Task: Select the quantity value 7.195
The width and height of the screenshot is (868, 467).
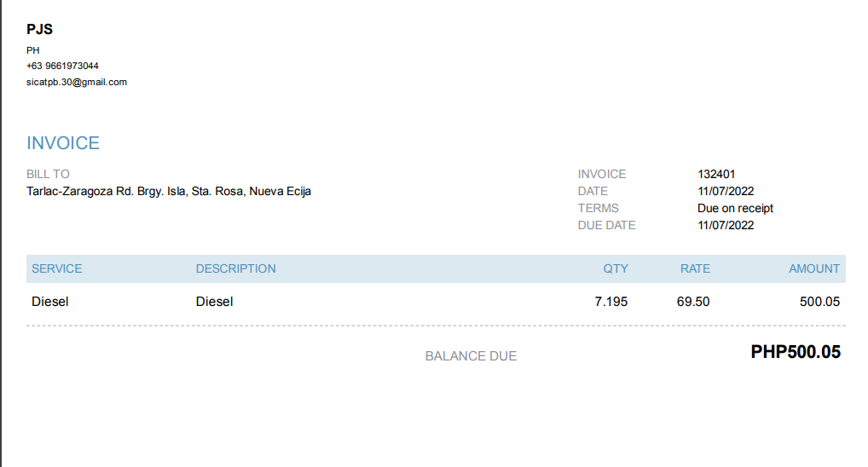Action: tap(611, 302)
